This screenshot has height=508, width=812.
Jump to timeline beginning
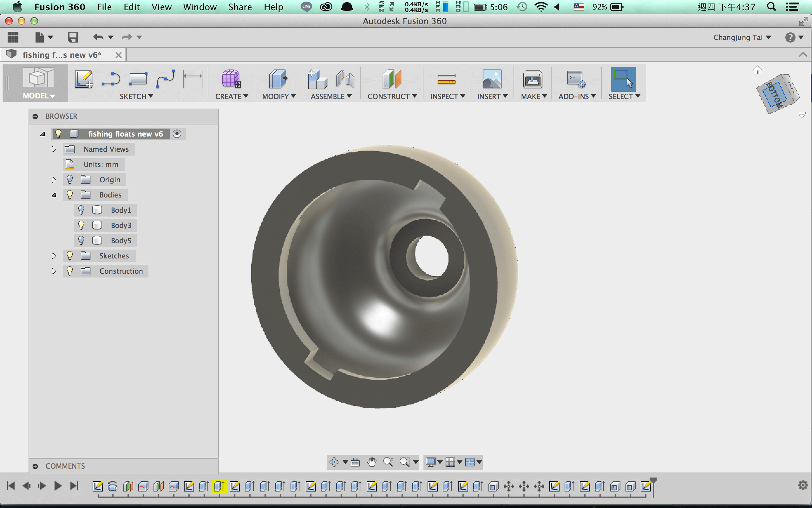11,486
